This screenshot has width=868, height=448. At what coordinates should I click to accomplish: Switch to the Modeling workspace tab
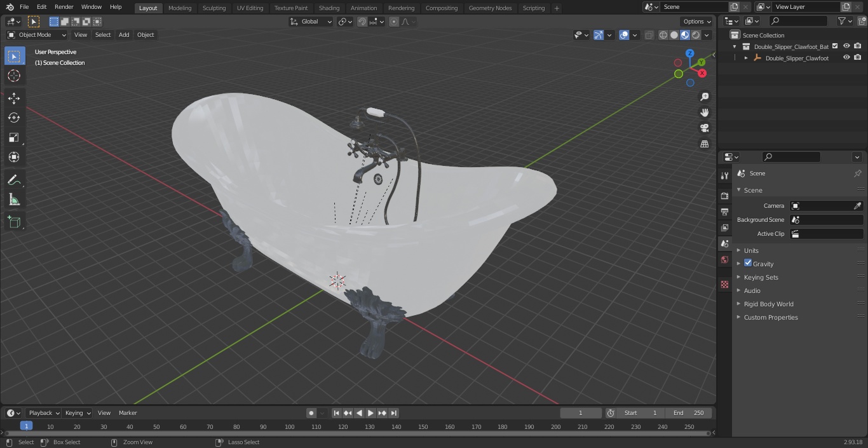(x=180, y=8)
